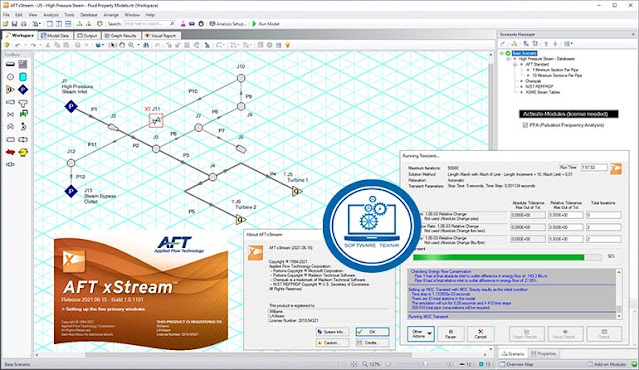Collapse the Base Scenario tree node

(502, 53)
